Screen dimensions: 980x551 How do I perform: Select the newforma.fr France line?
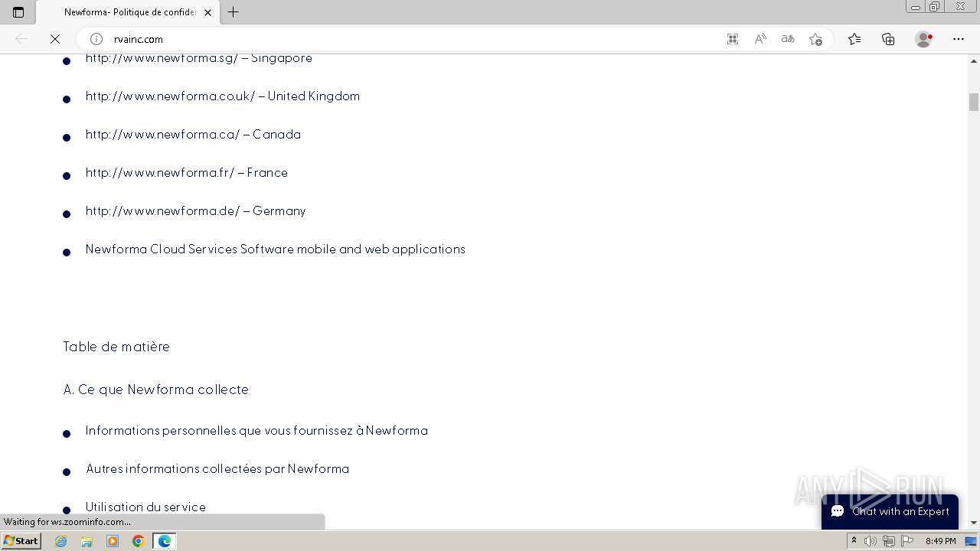click(187, 173)
